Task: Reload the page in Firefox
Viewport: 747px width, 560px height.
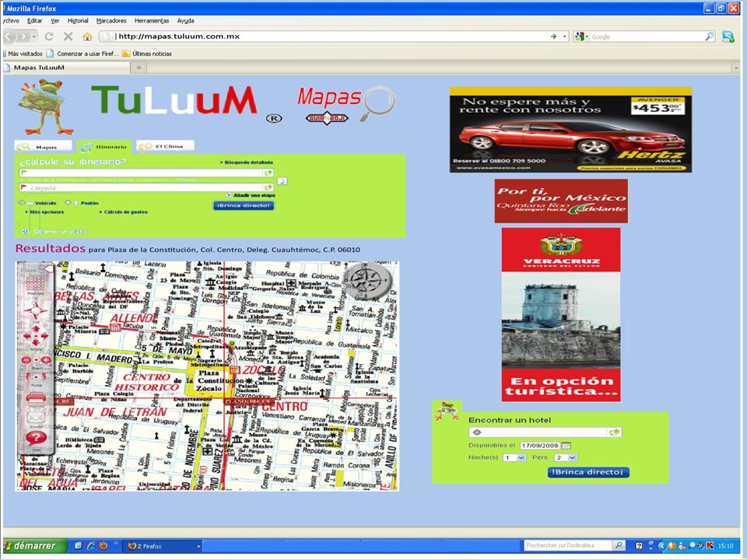Action: click(x=48, y=37)
